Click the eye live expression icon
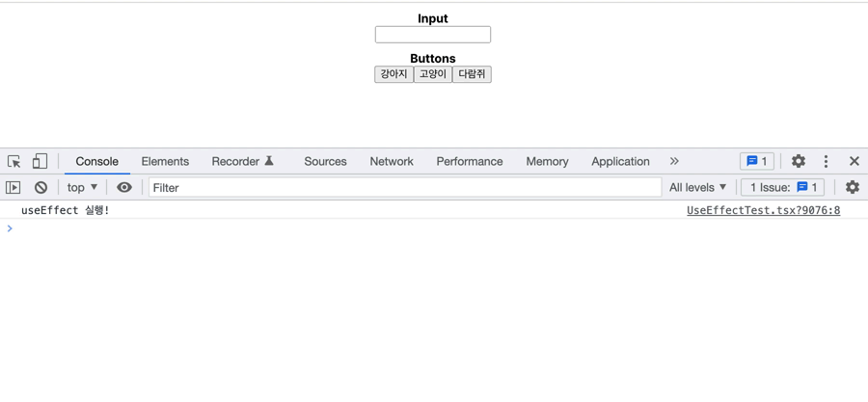The width and height of the screenshot is (868, 402). 124,188
